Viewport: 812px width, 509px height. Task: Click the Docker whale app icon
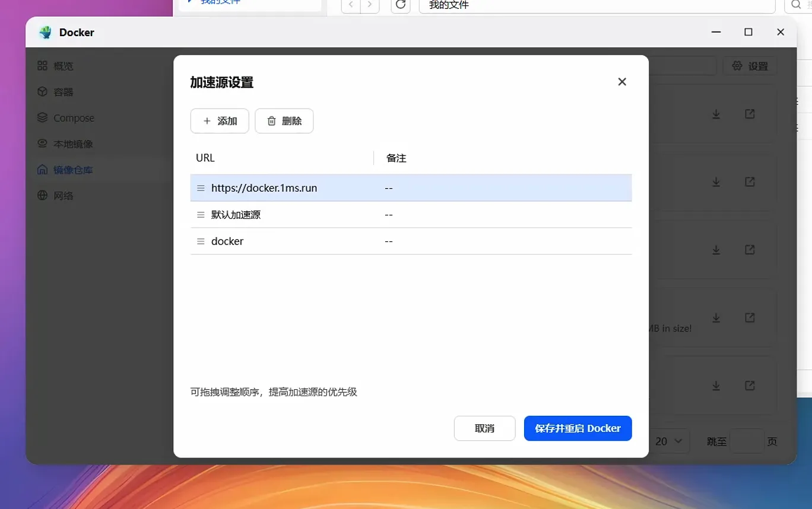pyautogui.click(x=46, y=33)
